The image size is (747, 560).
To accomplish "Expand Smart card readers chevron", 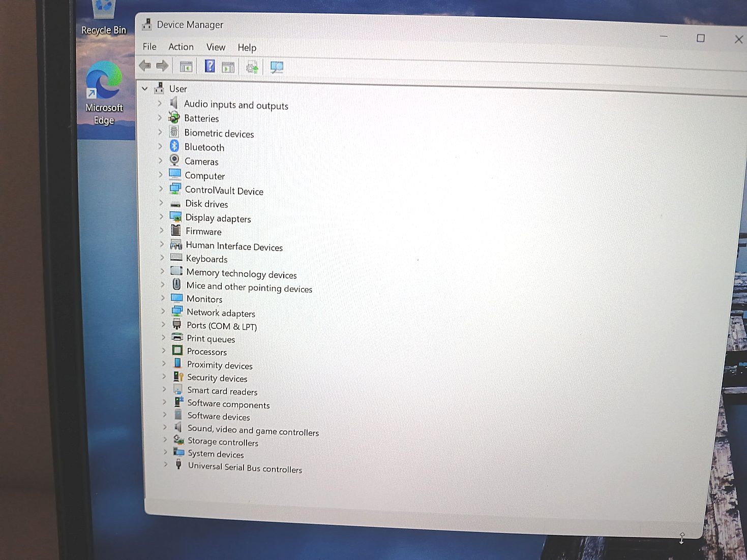I will coord(164,389).
